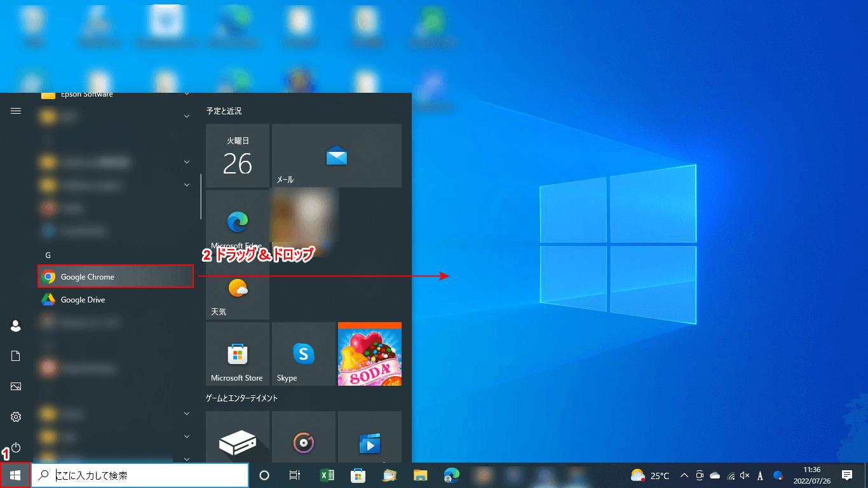
Task: Click the taskbar search box
Action: [140, 475]
